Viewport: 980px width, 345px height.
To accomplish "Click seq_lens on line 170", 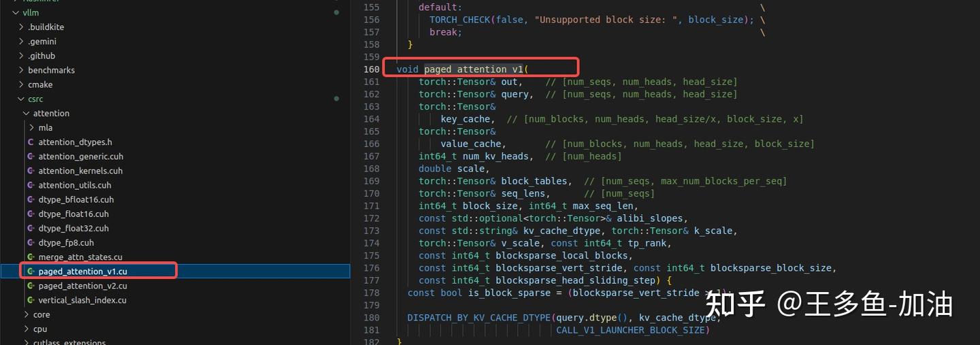I will tap(523, 193).
